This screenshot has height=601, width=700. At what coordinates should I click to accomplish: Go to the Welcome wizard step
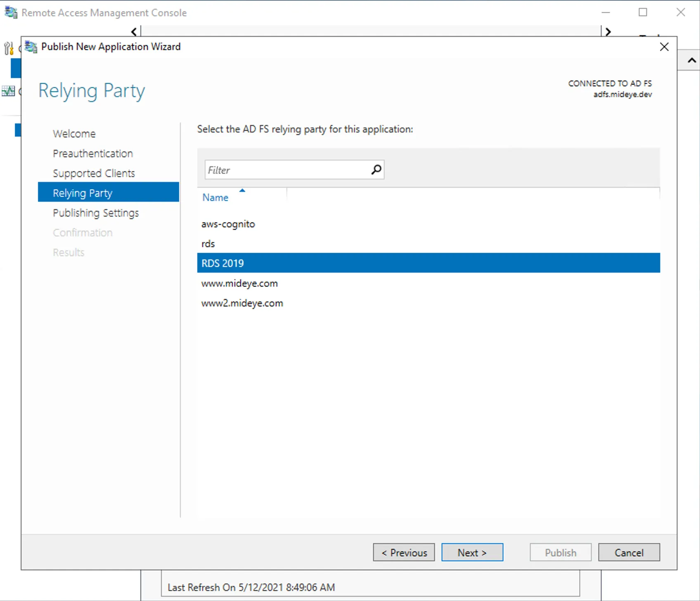(74, 134)
